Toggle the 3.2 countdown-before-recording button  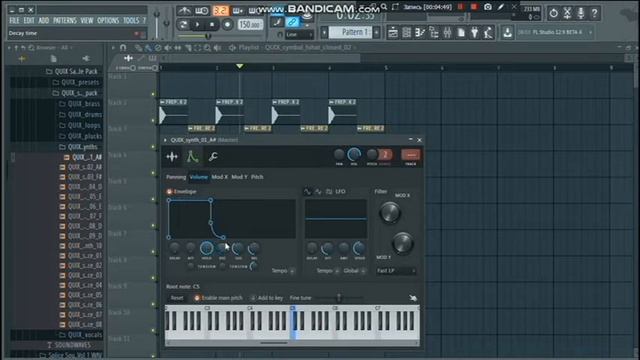tap(220, 10)
